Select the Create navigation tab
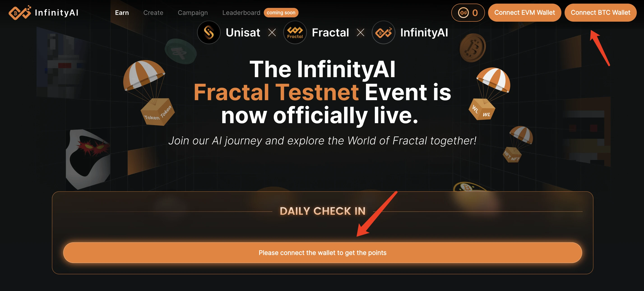This screenshot has width=644, height=291. [x=153, y=12]
